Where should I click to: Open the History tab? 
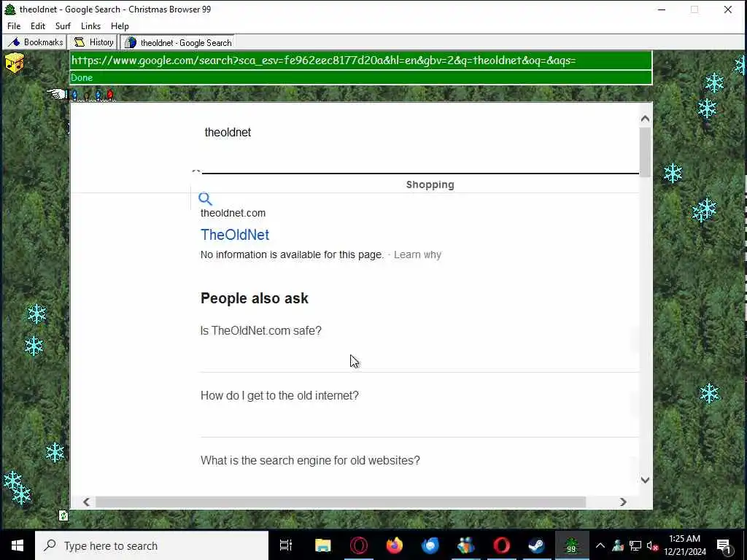tap(94, 42)
